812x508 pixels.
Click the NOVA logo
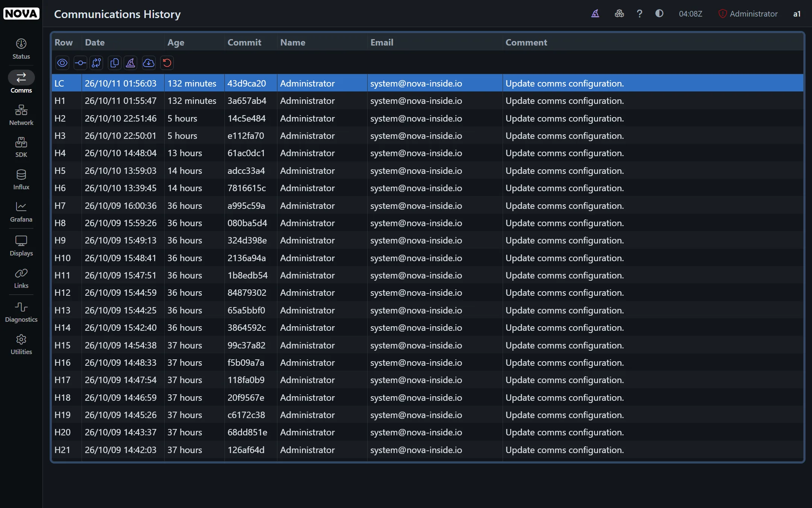click(x=21, y=14)
